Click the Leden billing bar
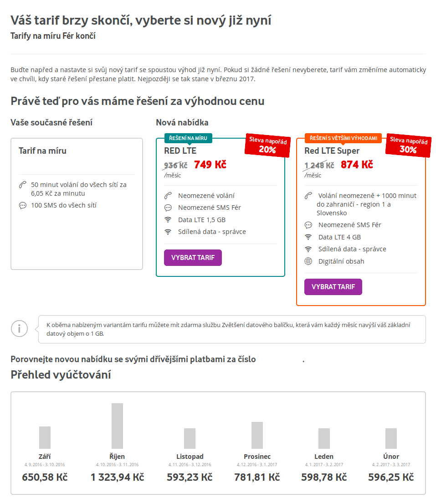Viewport: 436px width, 504px height. coord(324,438)
